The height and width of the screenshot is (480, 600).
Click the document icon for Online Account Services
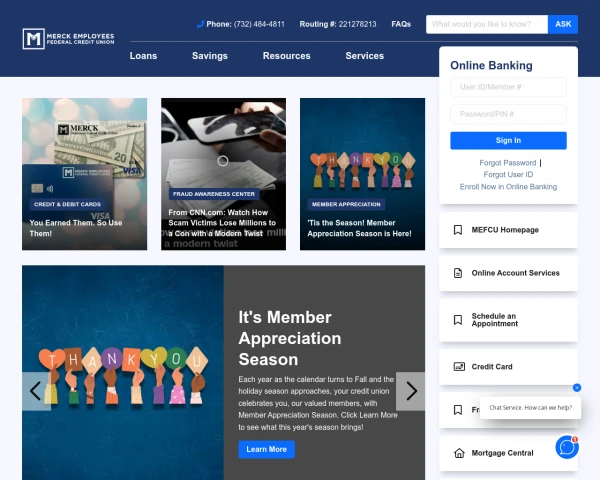[458, 273]
